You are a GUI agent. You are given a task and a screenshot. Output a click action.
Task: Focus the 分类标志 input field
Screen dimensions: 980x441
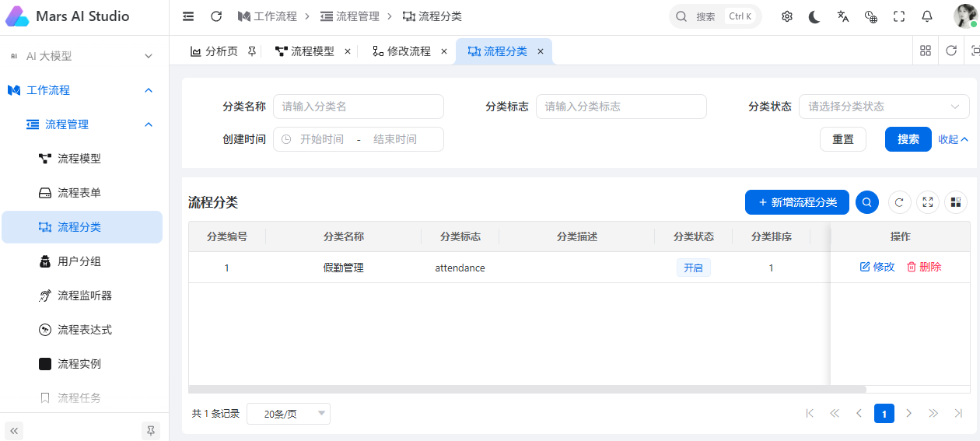tap(621, 107)
